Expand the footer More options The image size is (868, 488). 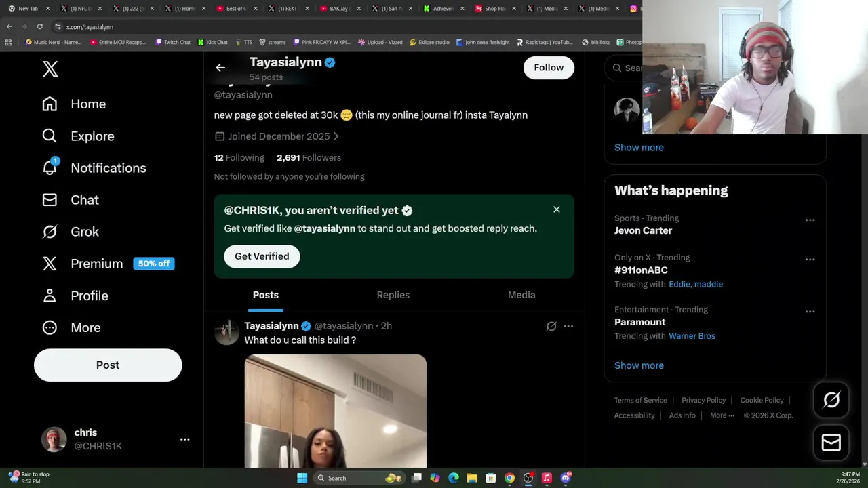click(722, 415)
